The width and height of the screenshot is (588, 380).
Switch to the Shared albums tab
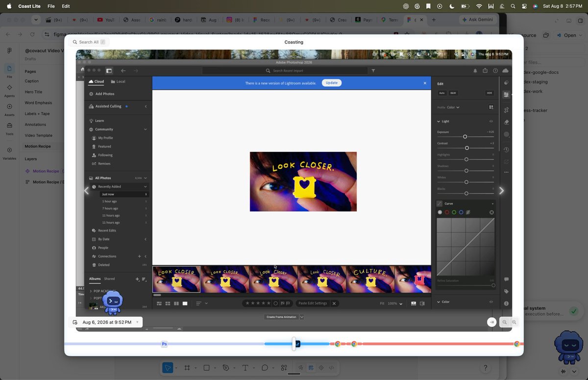tap(109, 279)
